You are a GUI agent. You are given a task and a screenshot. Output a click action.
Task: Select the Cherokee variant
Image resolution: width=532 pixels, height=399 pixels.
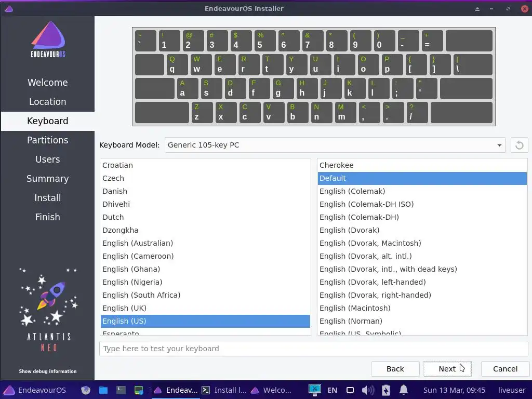pyautogui.click(x=422, y=165)
